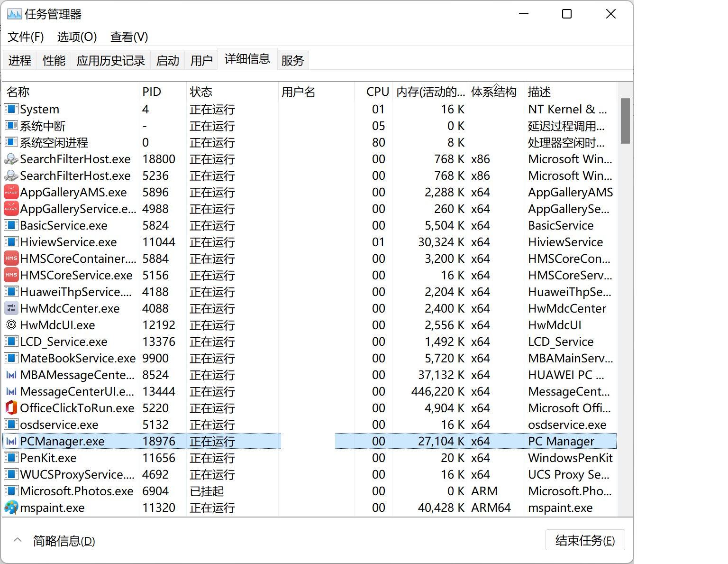Screen dimensions: 728x564
Task: Click SearchFilterHost.exe icon with PID 18800
Action: tap(11, 159)
